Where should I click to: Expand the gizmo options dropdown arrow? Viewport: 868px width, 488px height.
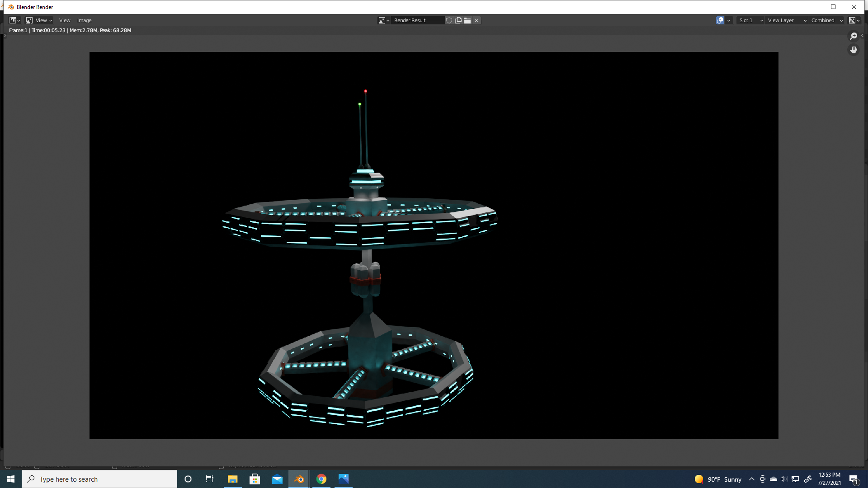(x=729, y=20)
